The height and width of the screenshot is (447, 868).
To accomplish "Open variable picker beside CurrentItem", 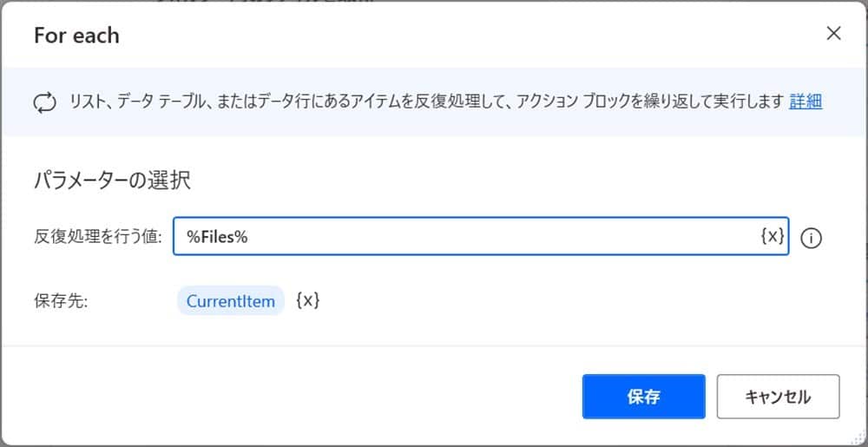I will coord(308,301).
